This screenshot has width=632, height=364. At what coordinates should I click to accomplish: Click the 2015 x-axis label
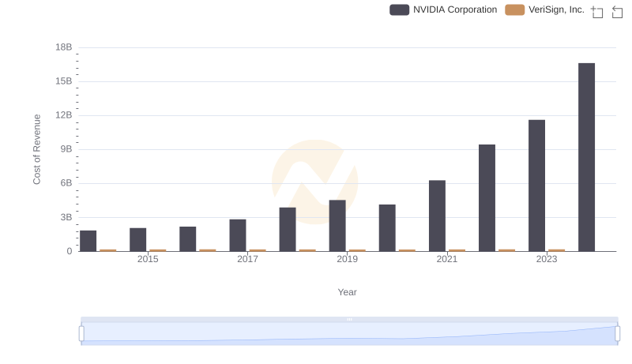tap(148, 259)
